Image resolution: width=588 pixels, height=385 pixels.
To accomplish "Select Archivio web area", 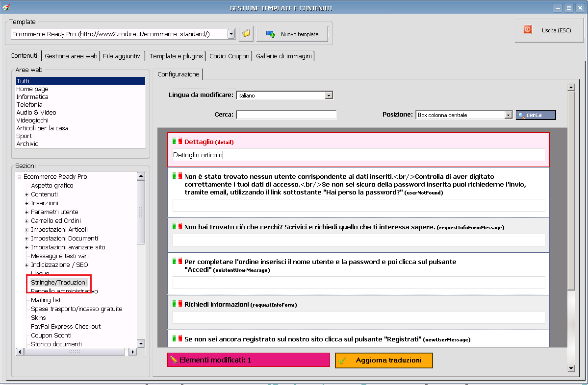I will tap(80, 144).
